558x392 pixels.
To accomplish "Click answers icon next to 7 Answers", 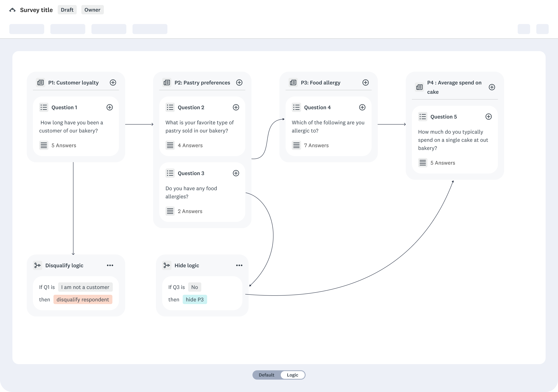I will tap(296, 145).
